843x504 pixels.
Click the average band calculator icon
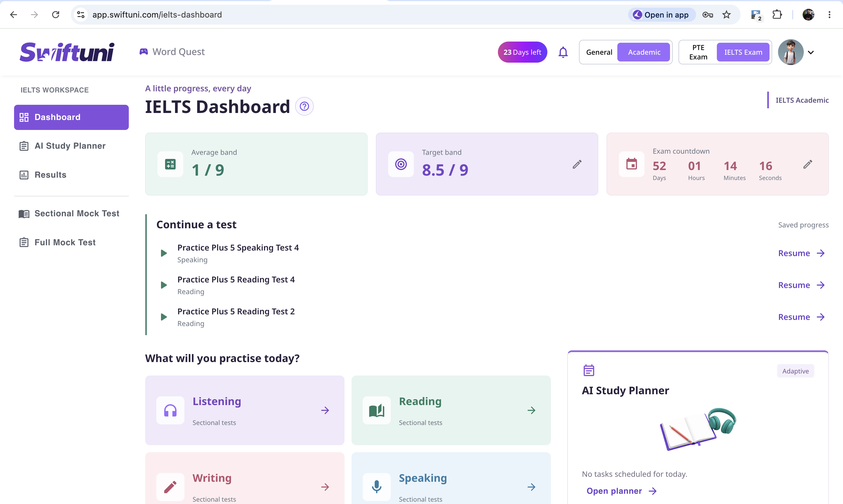(170, 164)
